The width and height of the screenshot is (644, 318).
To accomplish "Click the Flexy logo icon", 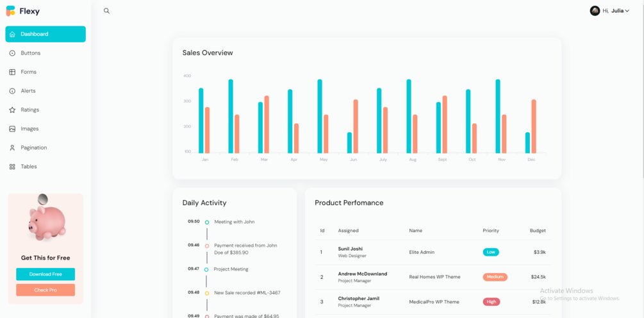I will coord(11,11).
